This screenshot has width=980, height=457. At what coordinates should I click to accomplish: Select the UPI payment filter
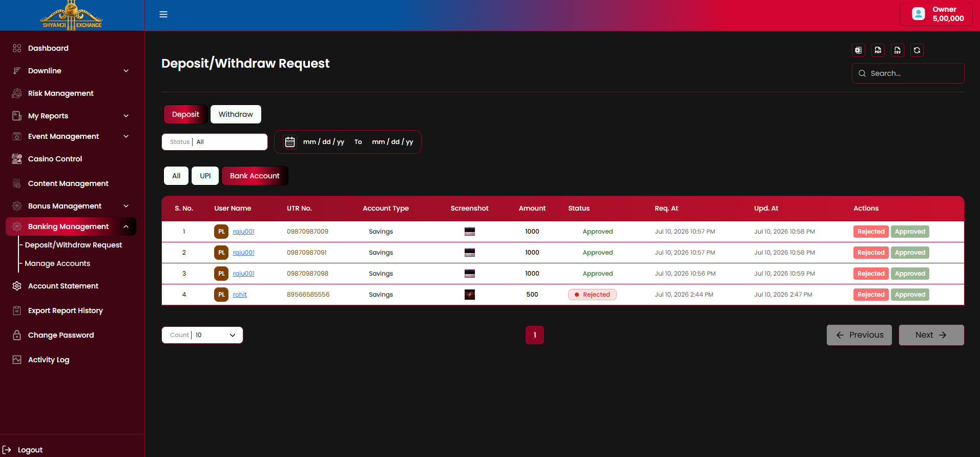click(205, 176)
